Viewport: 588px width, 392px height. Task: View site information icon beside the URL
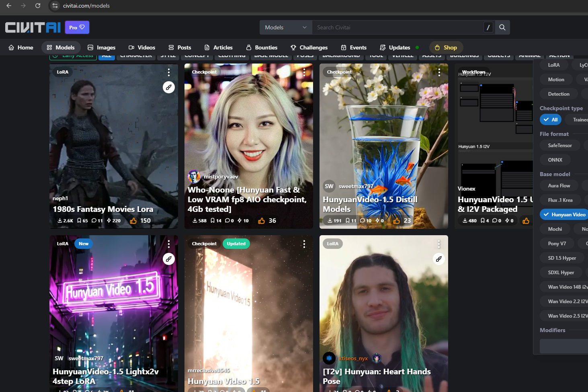pyautogui.click(x=55, y=6)
